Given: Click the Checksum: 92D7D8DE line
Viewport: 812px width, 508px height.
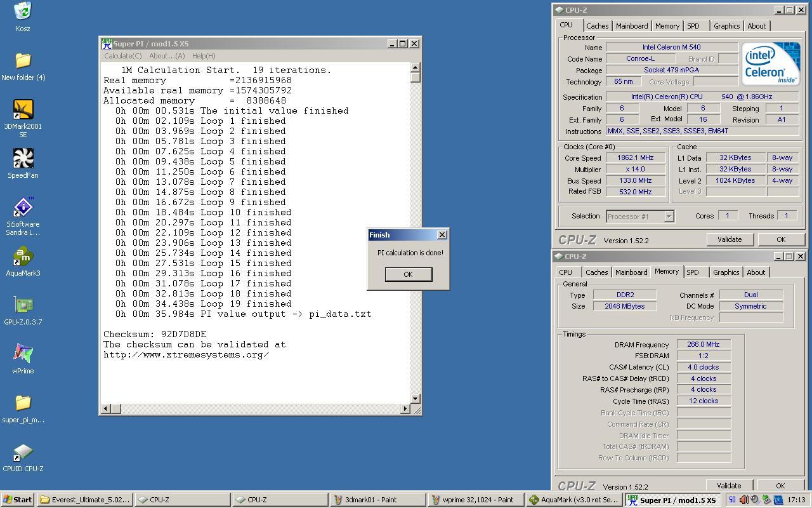Looking at the screenshot, I should point(155,334).
